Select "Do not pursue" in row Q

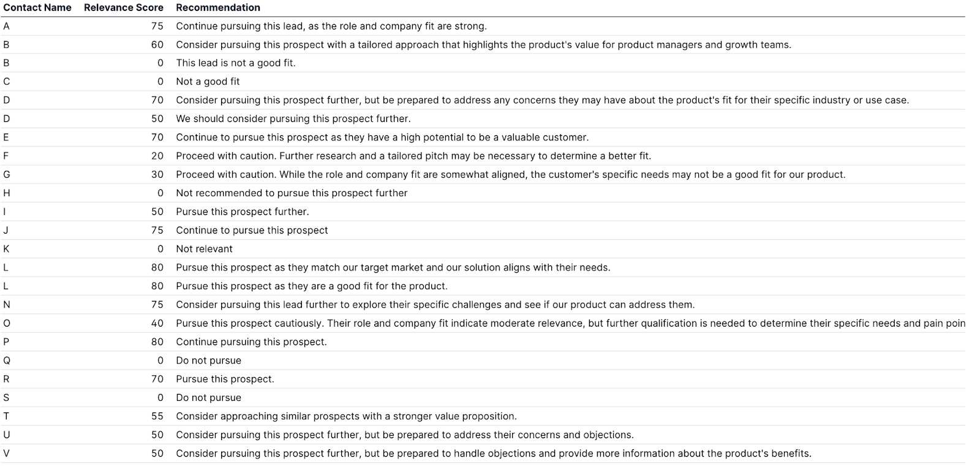coord(208,360)
